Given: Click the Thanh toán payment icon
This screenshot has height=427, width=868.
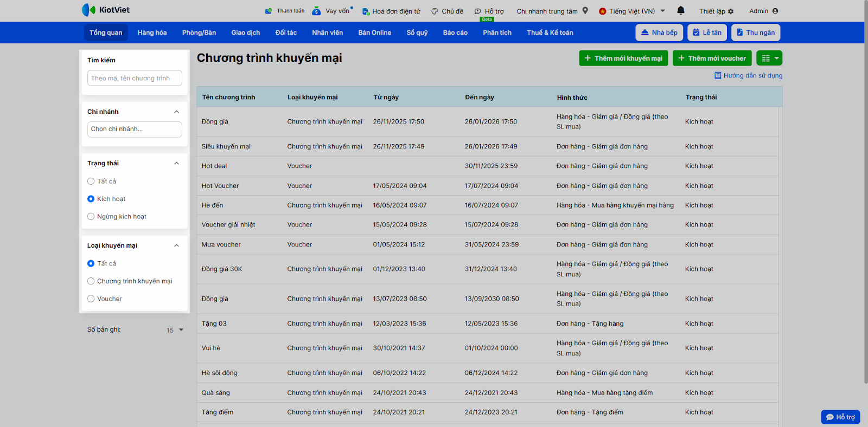Looking at the screenshot, I should point(268,11).
